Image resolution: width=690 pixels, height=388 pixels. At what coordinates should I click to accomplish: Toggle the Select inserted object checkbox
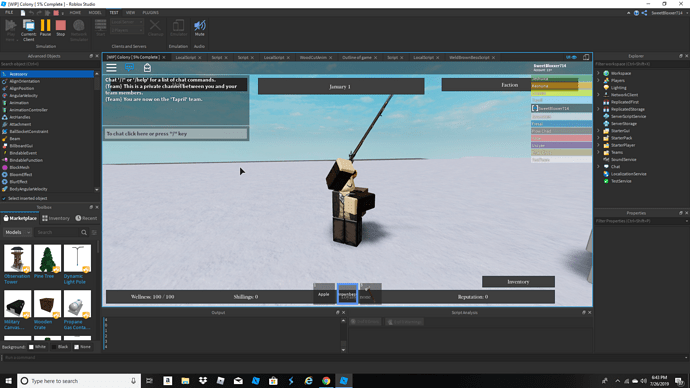point(4,198)
